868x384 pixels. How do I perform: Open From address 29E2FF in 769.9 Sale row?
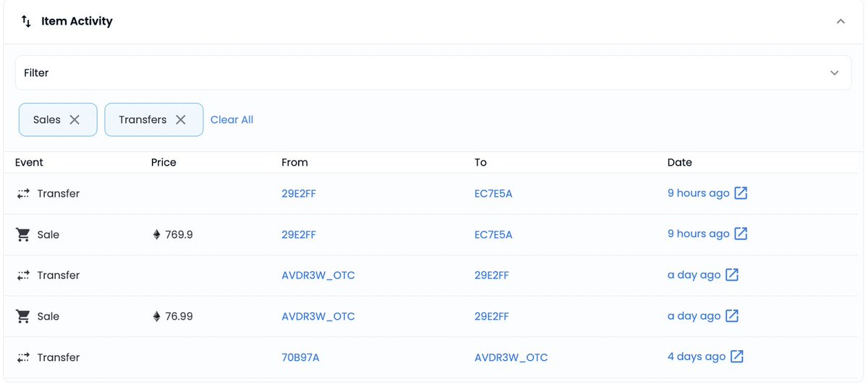(x=299, y=235)
